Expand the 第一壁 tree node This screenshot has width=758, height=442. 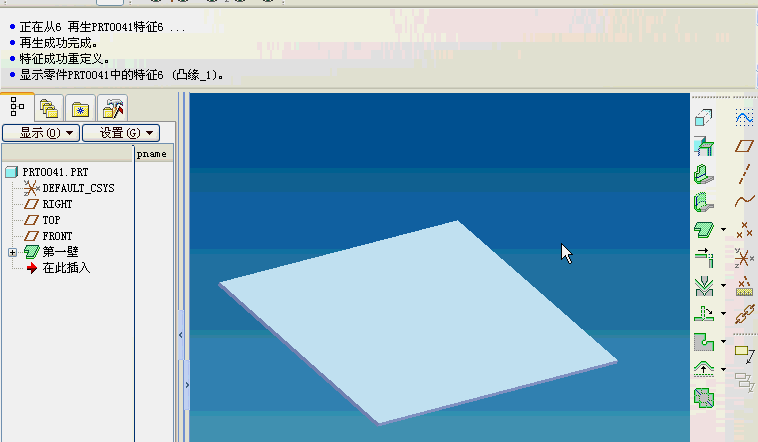(x=12, y=252)
